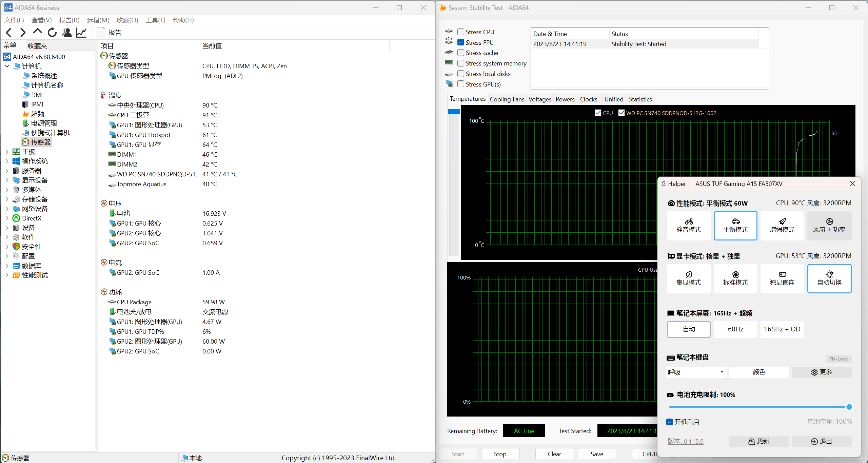
Task: Collapse the 计算机 tree node
Action: [7, 66]
